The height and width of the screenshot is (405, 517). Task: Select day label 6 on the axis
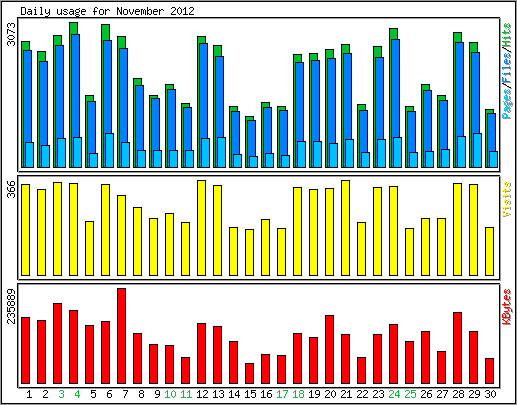click(109, 394)
